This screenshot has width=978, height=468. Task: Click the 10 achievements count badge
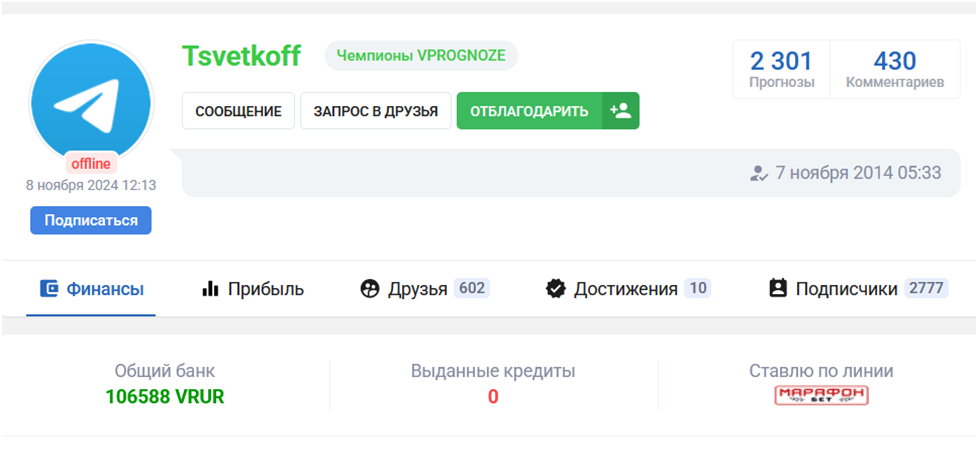(x=698, y=288)
